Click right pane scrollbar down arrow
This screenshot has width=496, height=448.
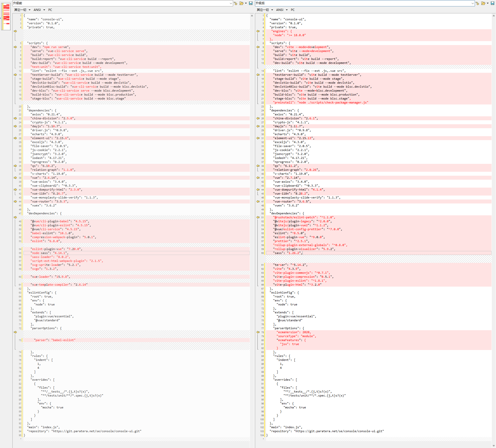[x=494, y=446]
